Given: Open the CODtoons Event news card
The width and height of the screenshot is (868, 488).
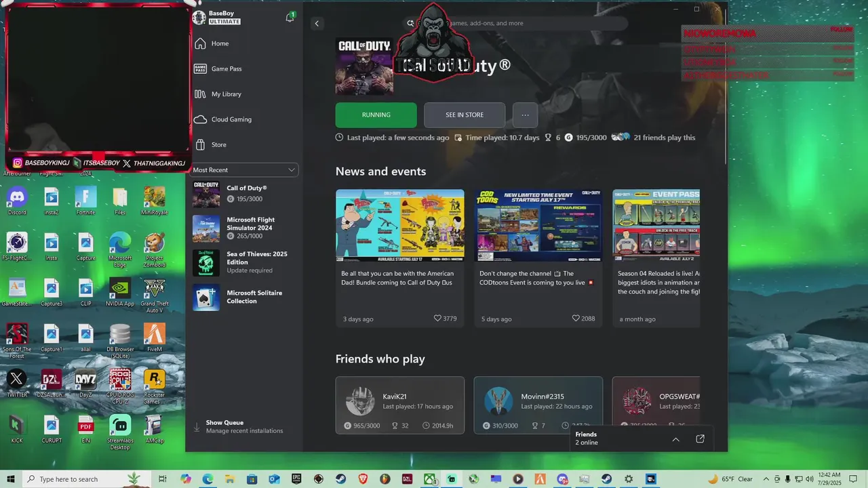Looking at the screenshot, I should click(538, 258).
